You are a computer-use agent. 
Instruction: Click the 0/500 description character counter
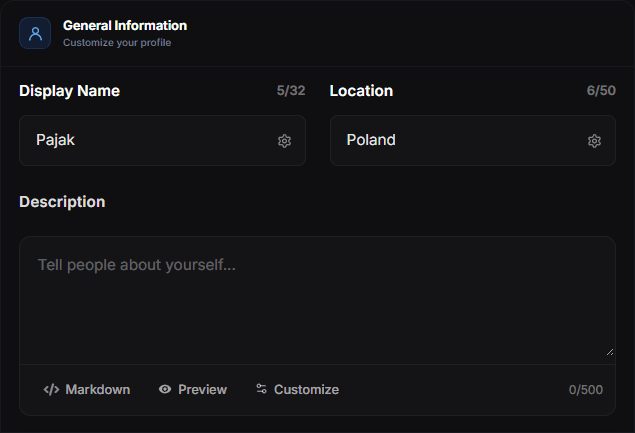point(586,390)
